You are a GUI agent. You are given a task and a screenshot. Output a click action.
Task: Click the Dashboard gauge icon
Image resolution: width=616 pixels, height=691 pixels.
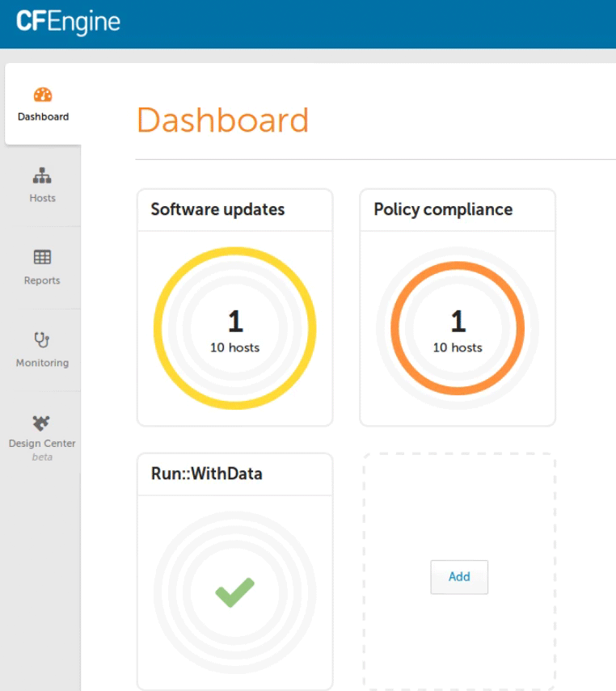click(43, 95)
